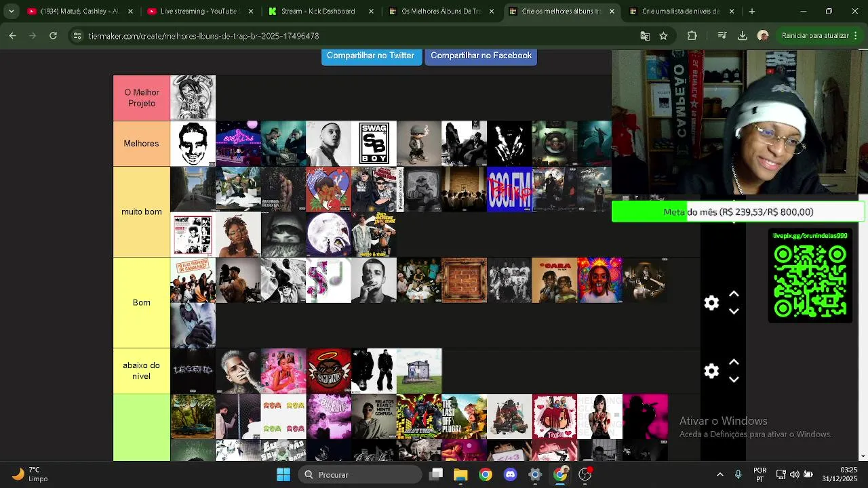Click the LEGEND album cover
The width and height of the screenshot is (868, 488).
tap(193, 371)
